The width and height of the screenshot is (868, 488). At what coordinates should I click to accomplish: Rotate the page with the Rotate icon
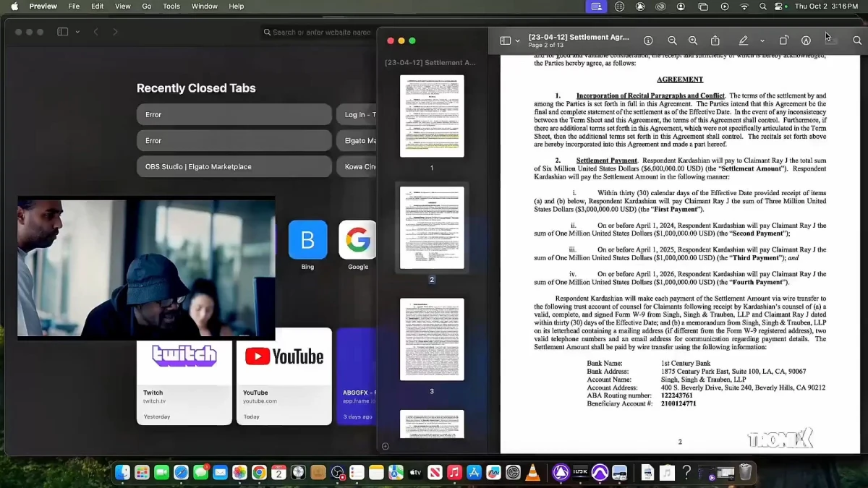(x=783, y=40)
